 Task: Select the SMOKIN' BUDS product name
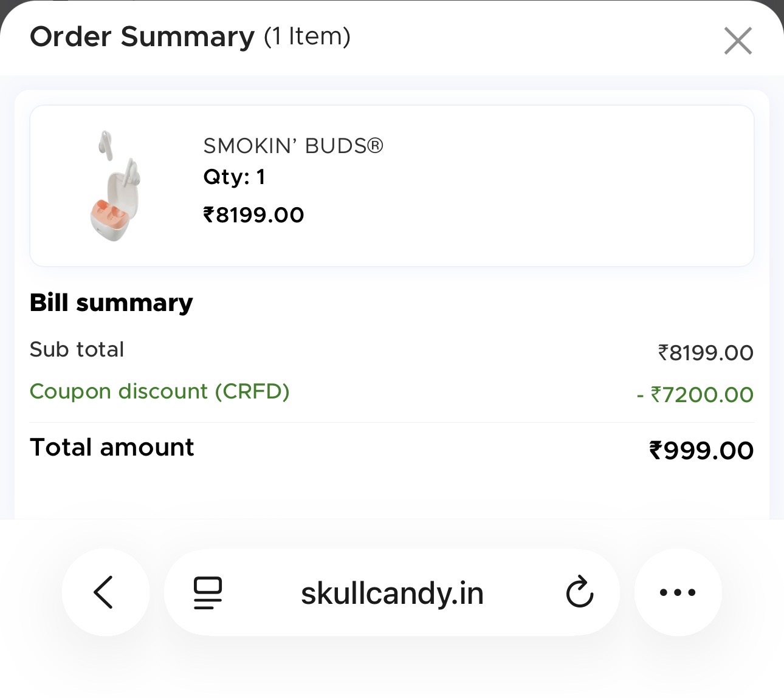(x=293, y=146)
